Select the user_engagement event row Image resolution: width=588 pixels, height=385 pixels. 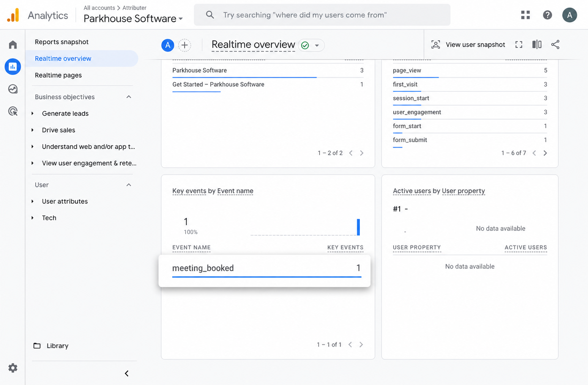[470, 112]
